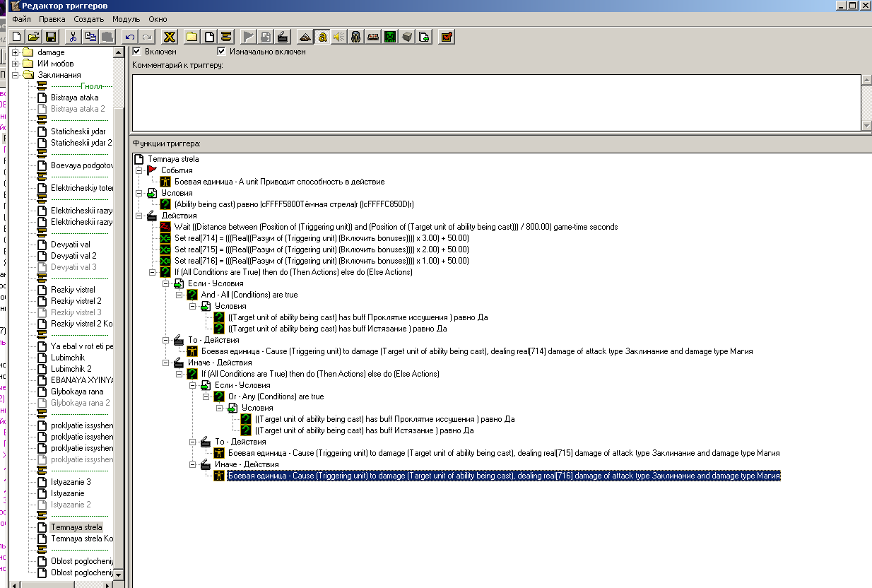Select the Set real[714] action
This screenshot has height=588, width=872.
(322, 238)
